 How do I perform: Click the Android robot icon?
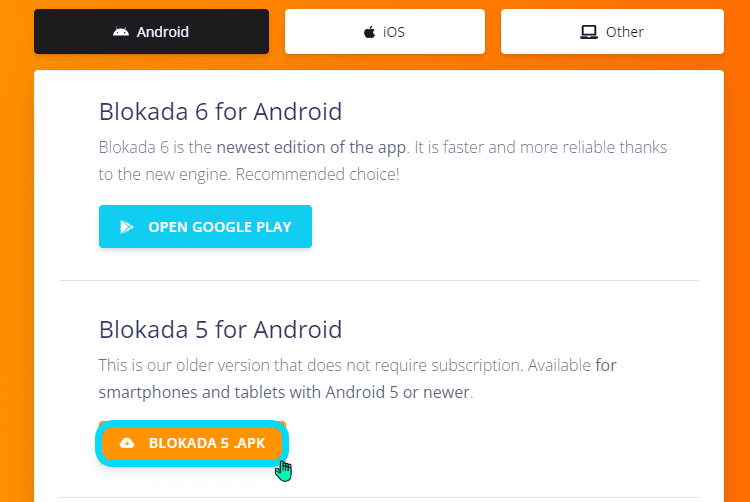tap(121, 32)
